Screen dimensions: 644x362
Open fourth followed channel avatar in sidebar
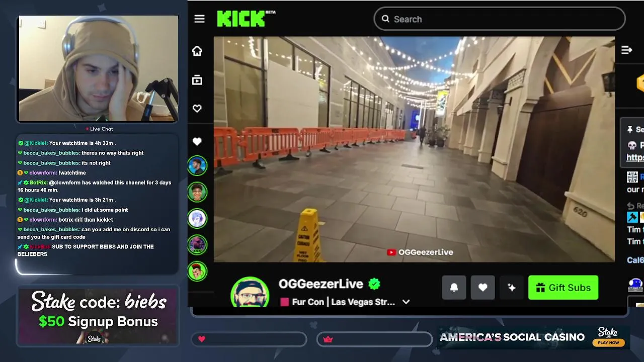pos(197,245)
